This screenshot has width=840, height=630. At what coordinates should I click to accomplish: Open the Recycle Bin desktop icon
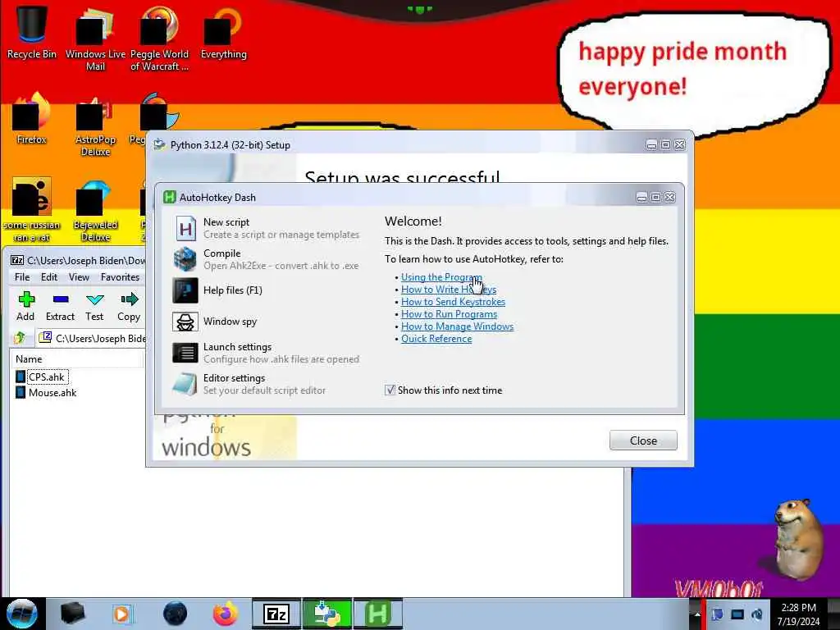[x=32, y=32]
